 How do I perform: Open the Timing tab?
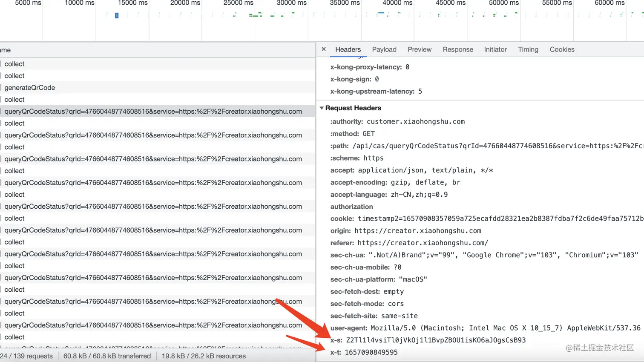coord(528,49)
